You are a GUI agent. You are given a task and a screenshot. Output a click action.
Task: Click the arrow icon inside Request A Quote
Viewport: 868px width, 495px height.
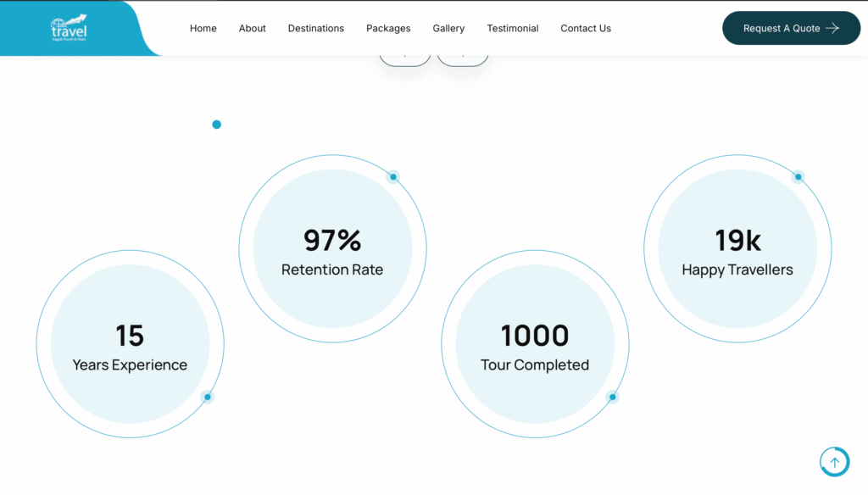pos(832,28)
